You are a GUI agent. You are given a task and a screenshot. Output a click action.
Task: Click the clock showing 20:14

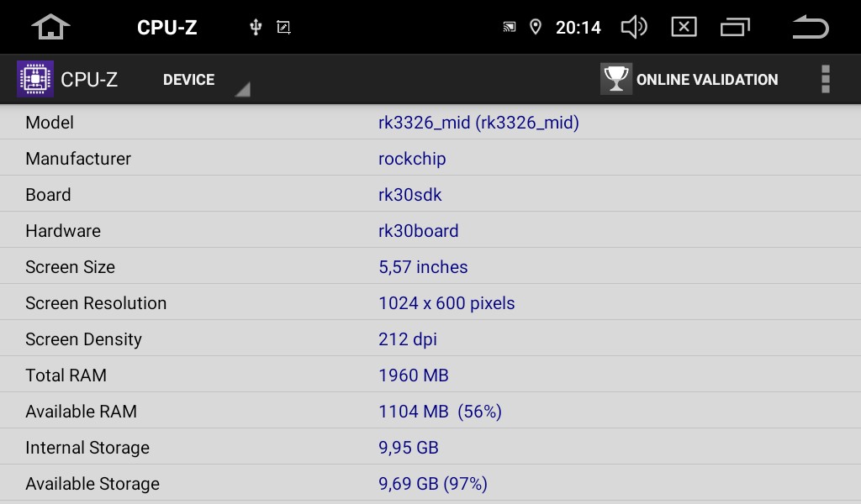coord(578,28)
